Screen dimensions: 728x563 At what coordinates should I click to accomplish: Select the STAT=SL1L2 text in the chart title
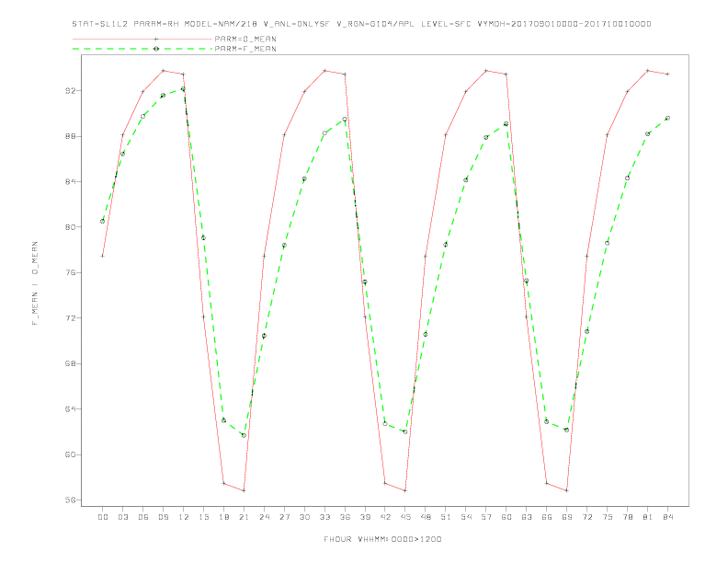click(100, 24)
